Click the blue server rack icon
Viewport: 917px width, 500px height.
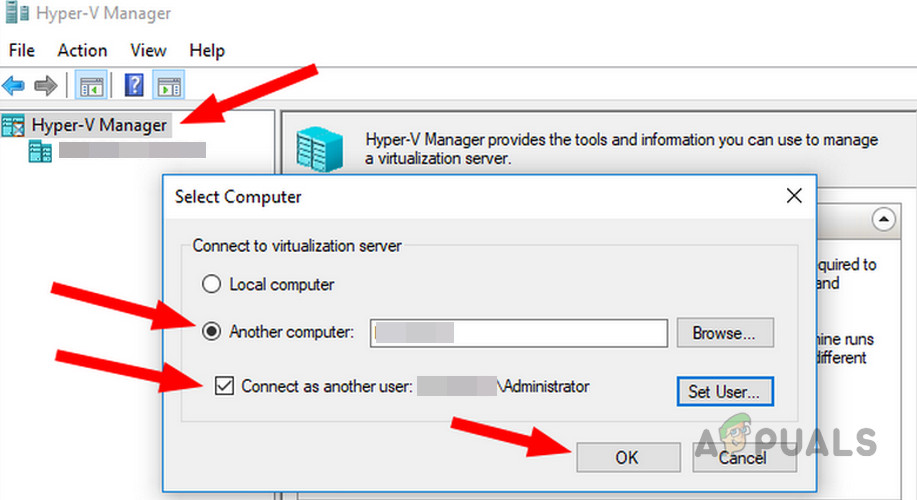(x=319, y=149)
